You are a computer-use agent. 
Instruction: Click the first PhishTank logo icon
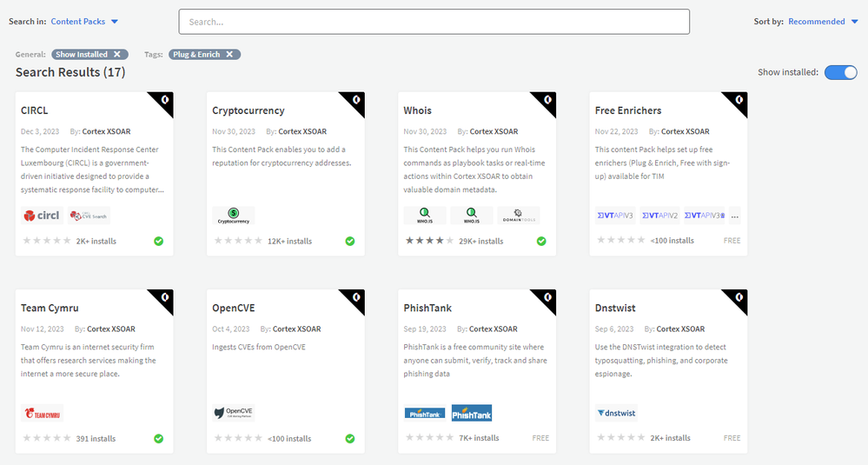[x=425, y=413]
